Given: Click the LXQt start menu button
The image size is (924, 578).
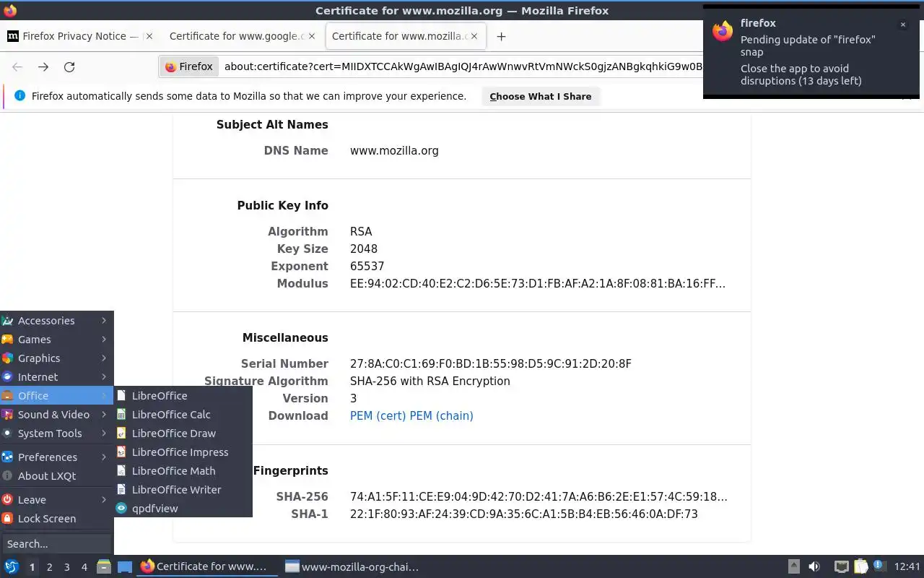Looking at the screenshot, I should point(11,567).
